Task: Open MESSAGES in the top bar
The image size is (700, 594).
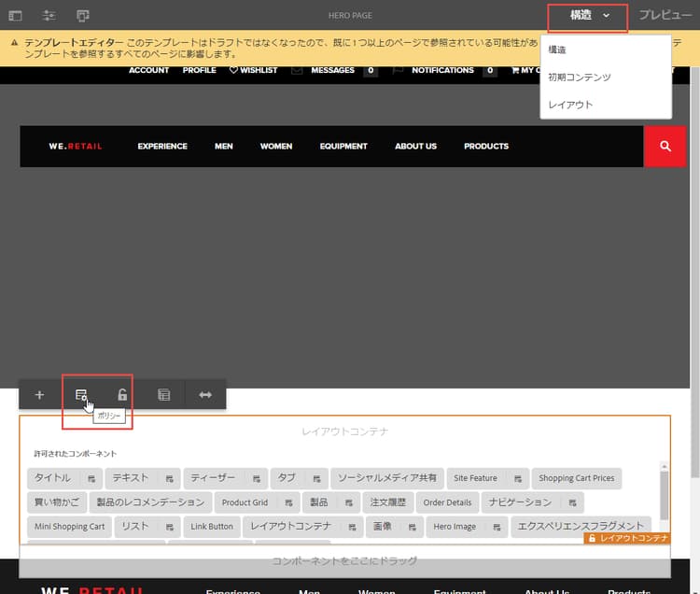Action: click(x=332, y=70)
